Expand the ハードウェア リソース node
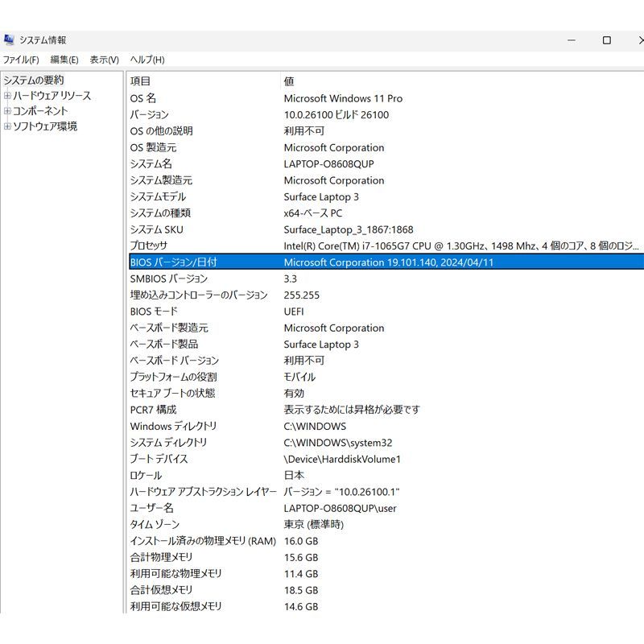 click(x=7, y=96)
